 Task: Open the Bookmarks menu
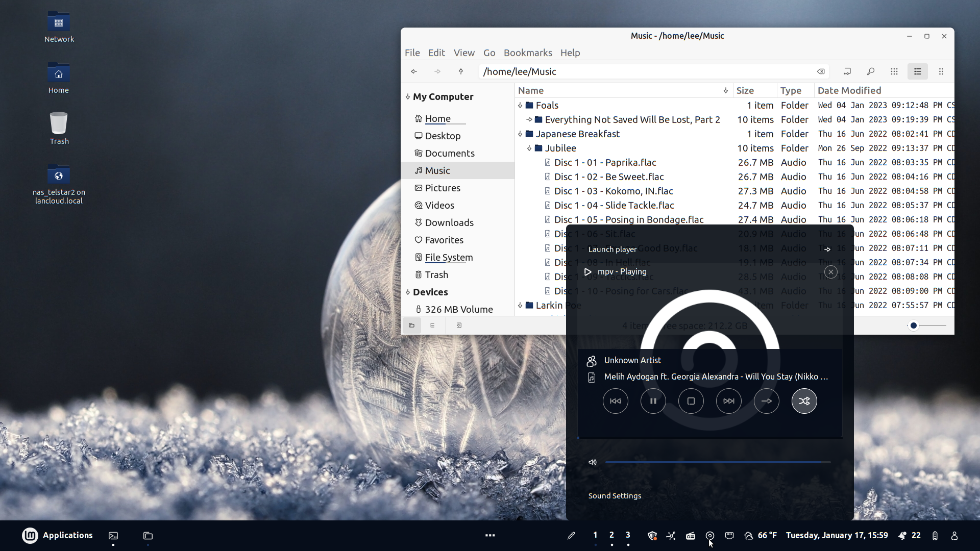point(527,53)
